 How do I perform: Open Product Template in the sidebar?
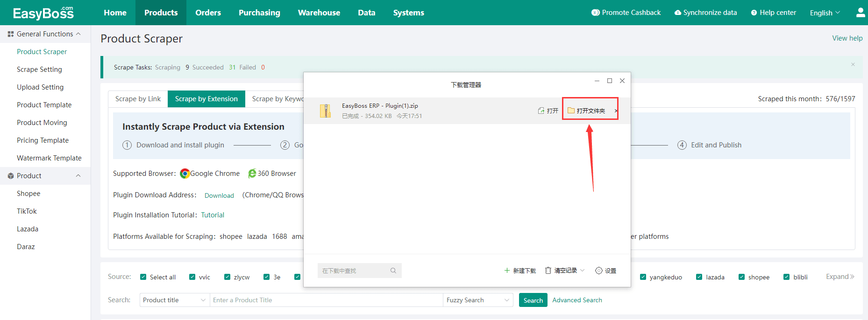pos(44,105)
